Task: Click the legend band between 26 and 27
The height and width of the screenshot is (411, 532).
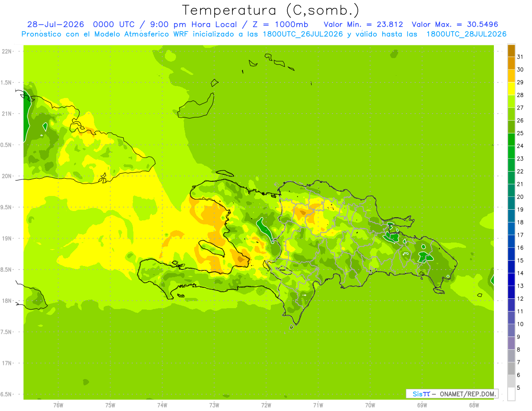Action: click(x=511, y=114)
